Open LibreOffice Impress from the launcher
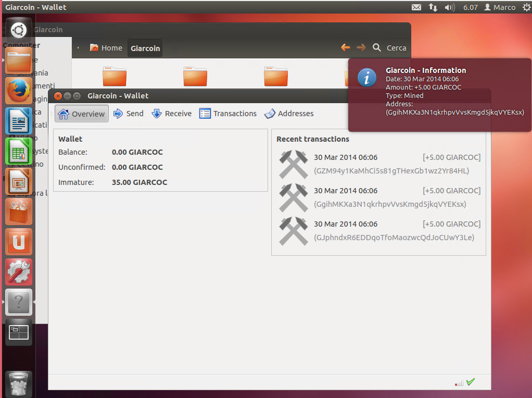Screen dimensions: 532x398 19,181
